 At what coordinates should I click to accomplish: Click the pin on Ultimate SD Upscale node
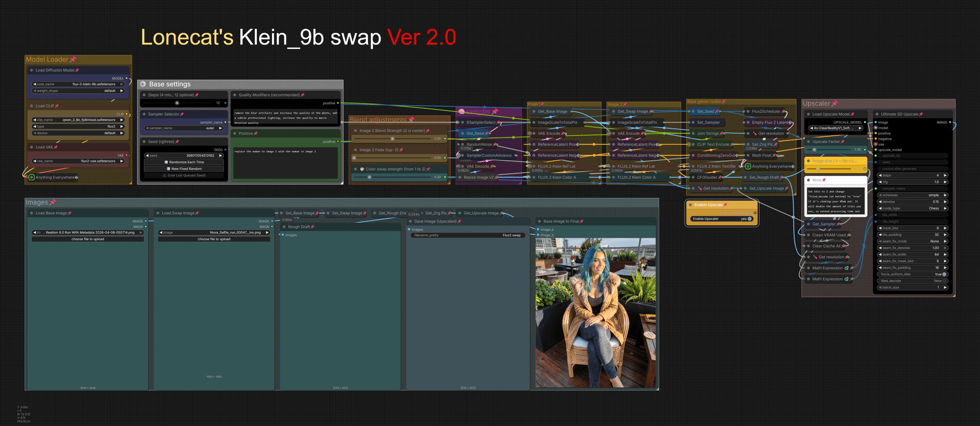921,114
